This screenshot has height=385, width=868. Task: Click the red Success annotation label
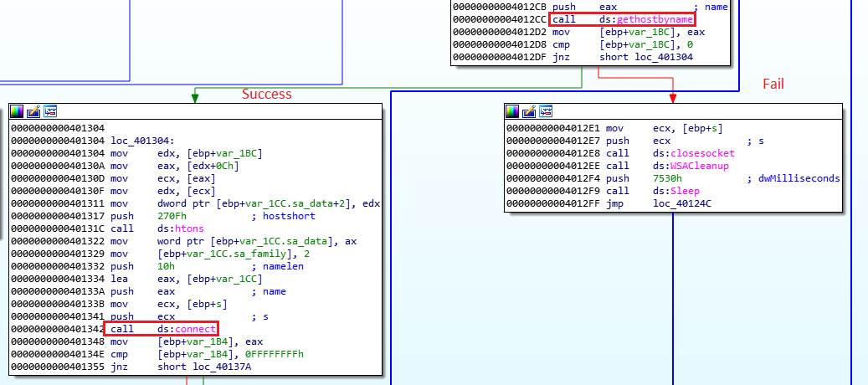pyautogui.click(x=266, y=94)
